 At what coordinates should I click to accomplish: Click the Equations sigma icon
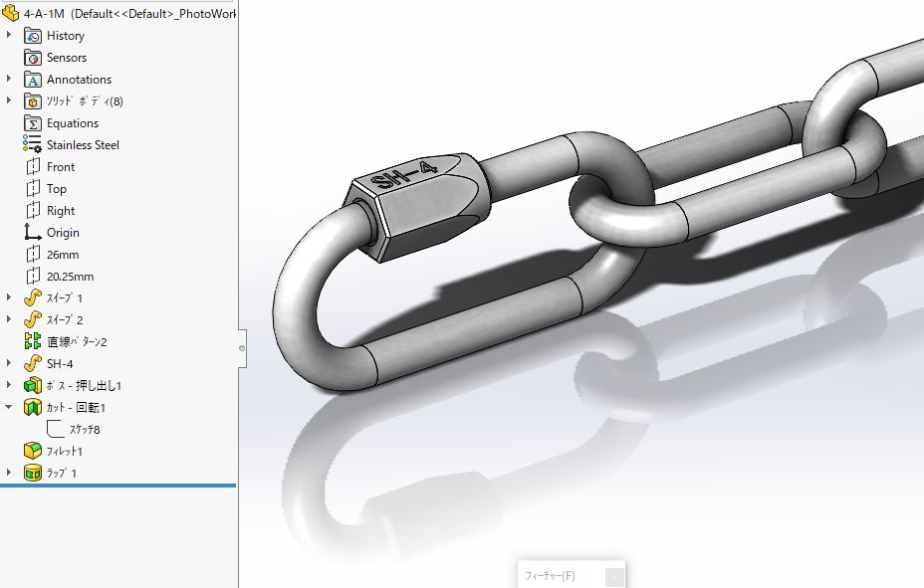click(33, 123)
